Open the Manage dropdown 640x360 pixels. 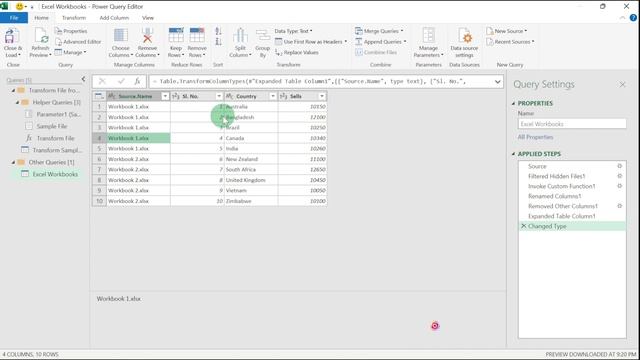71,52
